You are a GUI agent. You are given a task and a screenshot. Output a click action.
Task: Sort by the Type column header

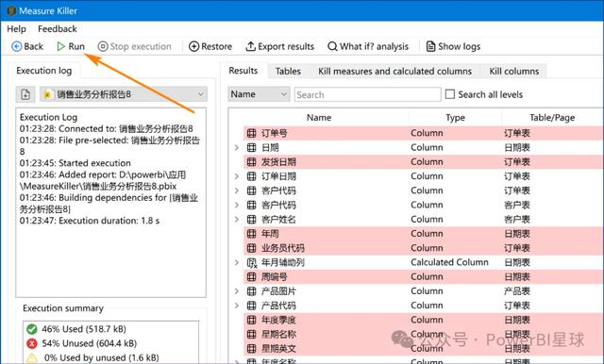point(455,118)
